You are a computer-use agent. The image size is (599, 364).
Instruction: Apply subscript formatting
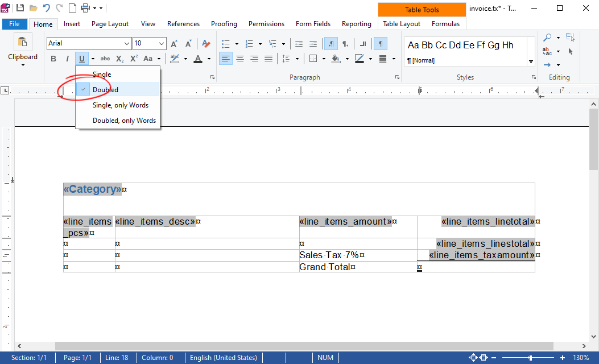coord(119,59)
